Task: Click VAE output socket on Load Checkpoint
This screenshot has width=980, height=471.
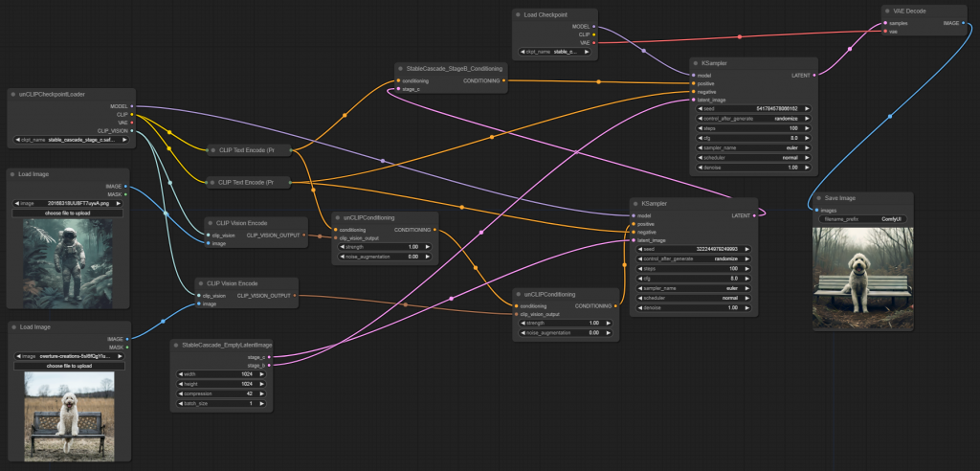Action: click(593, 42)
